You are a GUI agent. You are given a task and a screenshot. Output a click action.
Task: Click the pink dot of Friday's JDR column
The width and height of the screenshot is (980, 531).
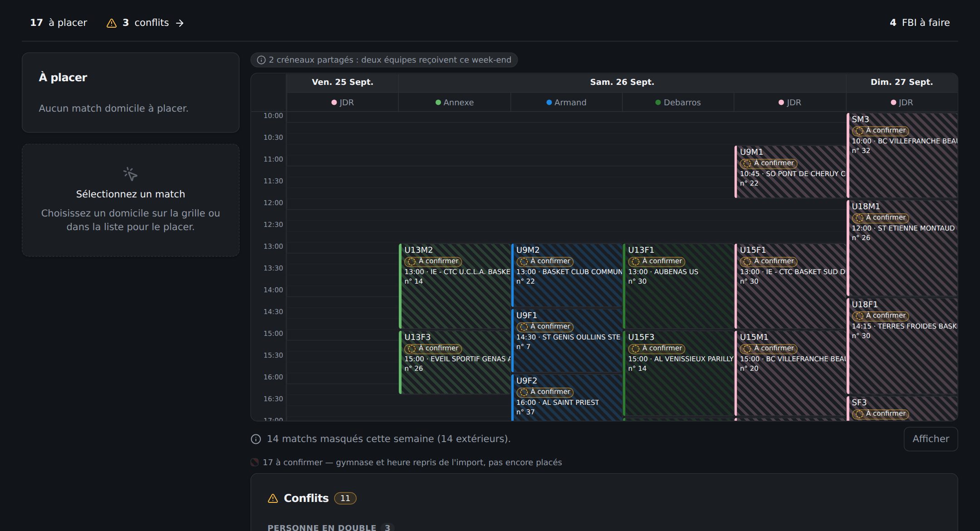point(334,103)
